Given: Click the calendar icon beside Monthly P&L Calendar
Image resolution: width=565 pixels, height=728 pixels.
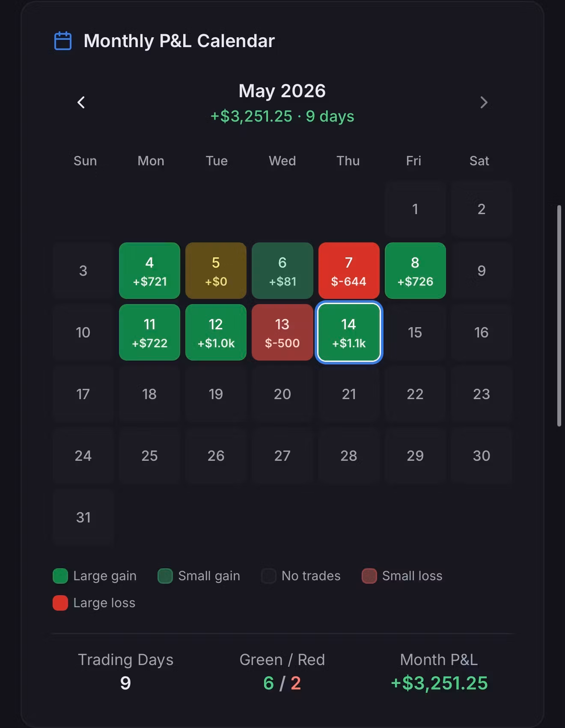Looking at the screenshot, I should [x=63, y=41].
